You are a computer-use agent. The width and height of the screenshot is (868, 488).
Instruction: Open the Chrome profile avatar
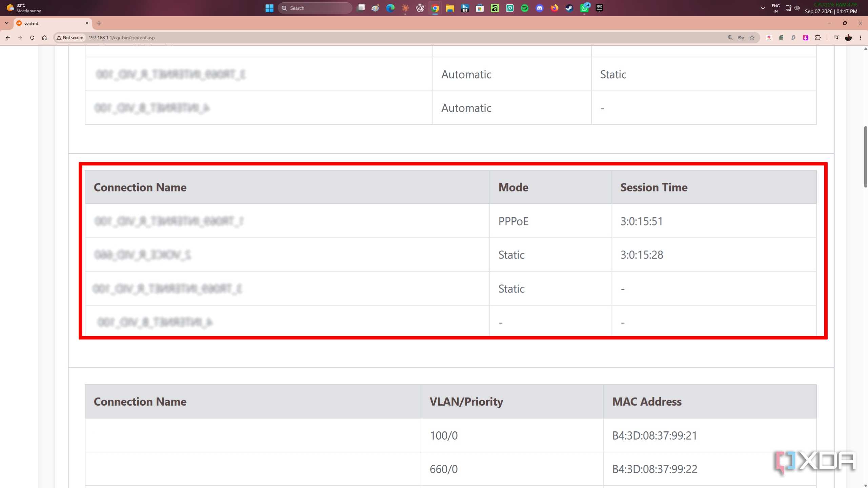tap(848, 38)
